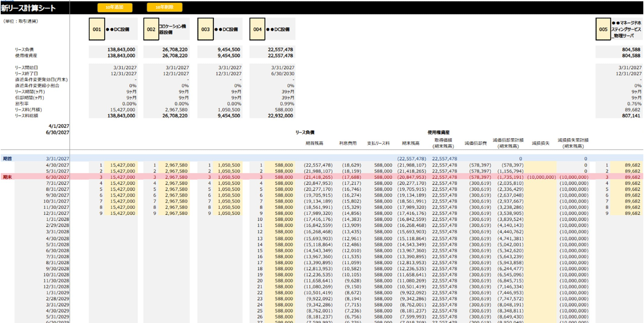The width and height of the screenshot is (644, 323).
Task: Select the コロケーション機器設備 name cell
Action: [173, 29]
